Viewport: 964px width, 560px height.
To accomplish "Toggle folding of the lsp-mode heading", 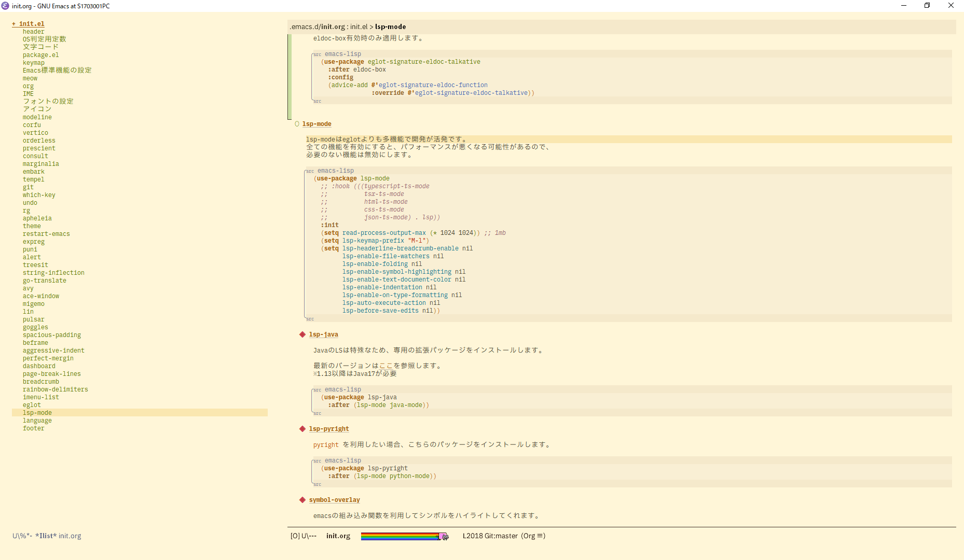I will pos(317,124).
